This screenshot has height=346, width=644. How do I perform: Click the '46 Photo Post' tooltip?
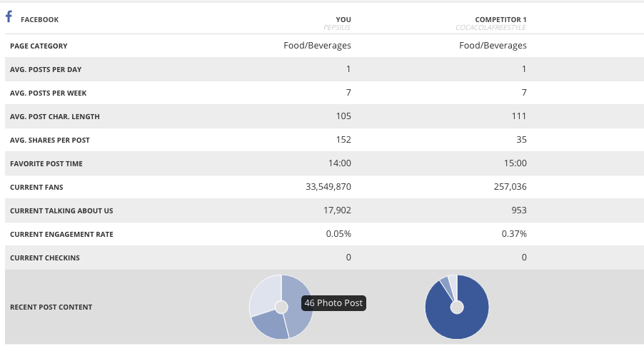(x=333, y=303)
